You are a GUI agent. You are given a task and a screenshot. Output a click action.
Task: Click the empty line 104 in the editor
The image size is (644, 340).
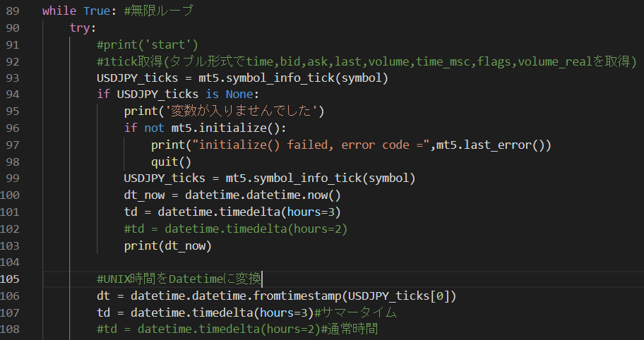click(x=282, y=262)
